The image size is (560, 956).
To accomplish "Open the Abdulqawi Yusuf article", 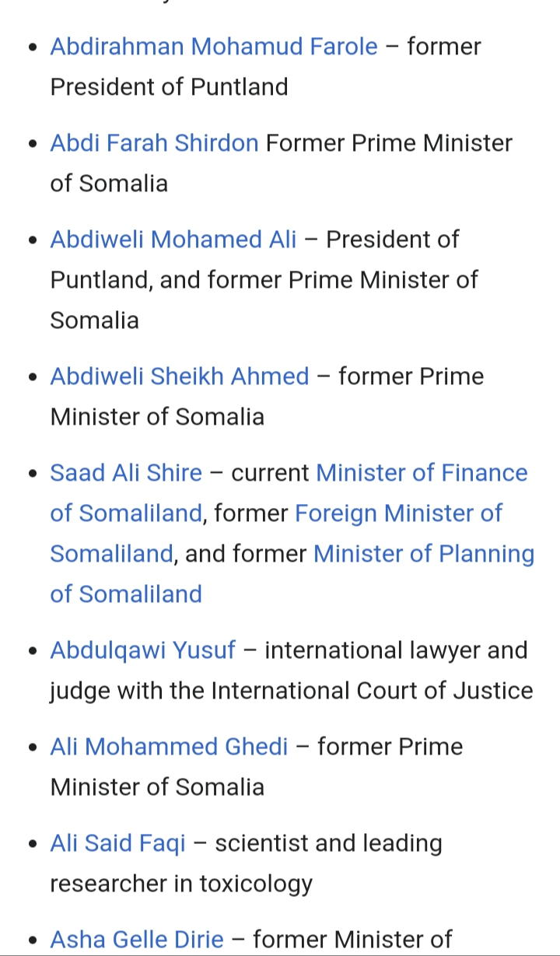I will pyautogui.click(x=142, y=650).
